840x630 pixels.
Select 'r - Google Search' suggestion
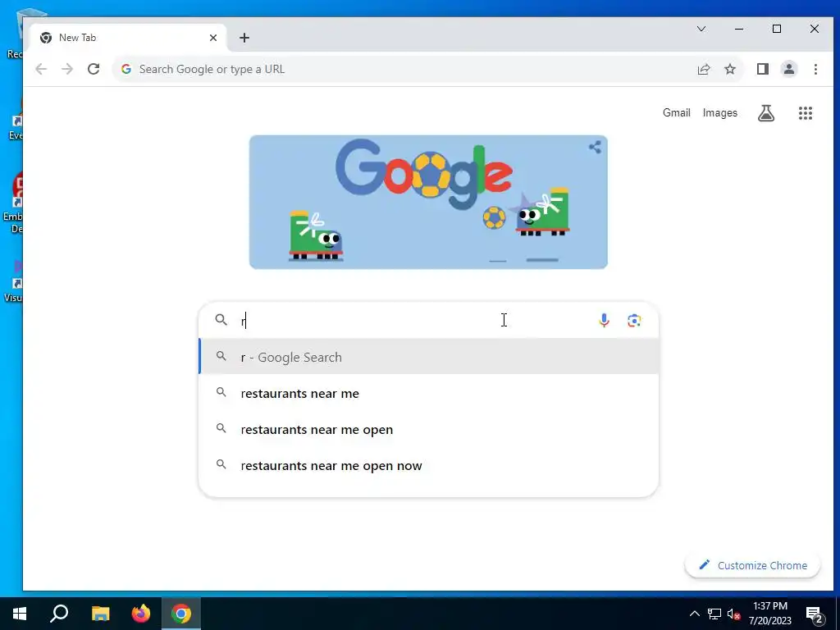click(x=428, y=357)
